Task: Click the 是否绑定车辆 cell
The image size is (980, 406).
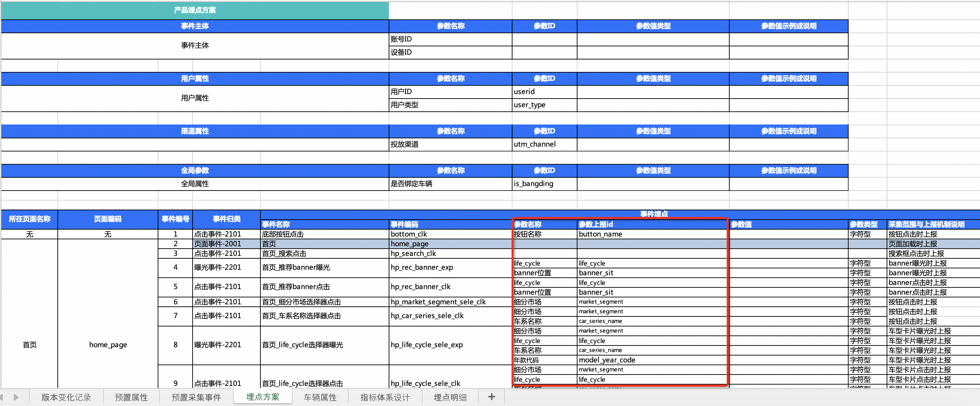Action: pos(451,184)
